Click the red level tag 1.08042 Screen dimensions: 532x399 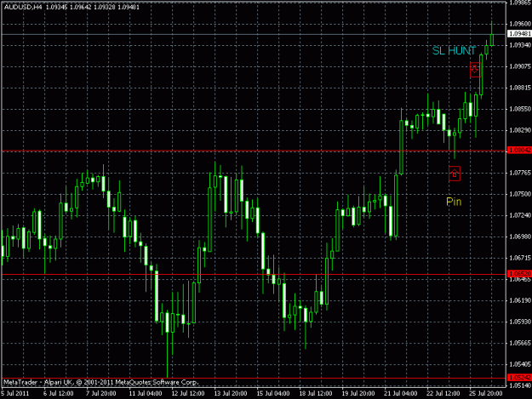[x=519, y=150]
